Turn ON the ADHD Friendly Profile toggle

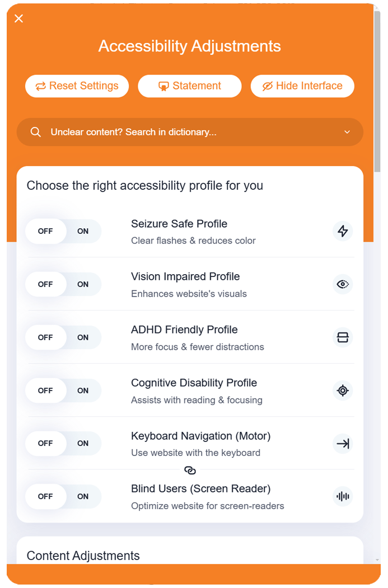(83, 337)
